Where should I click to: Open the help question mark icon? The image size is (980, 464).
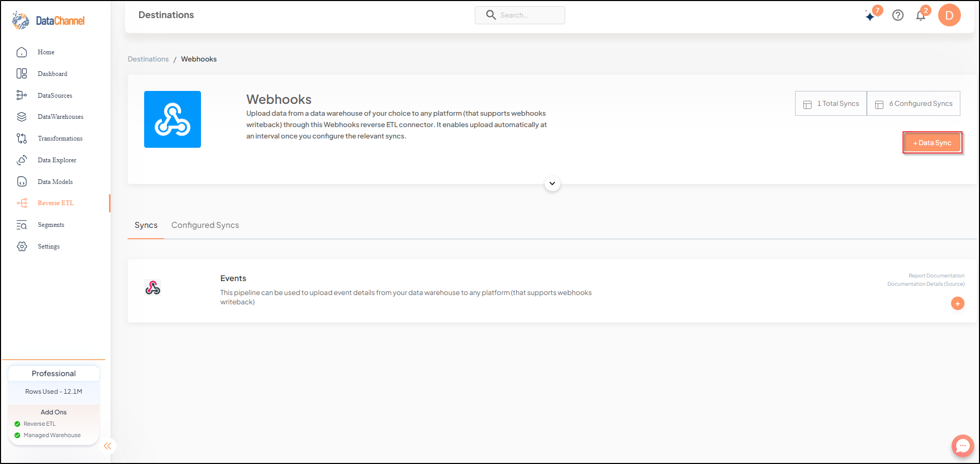point(898,15)
